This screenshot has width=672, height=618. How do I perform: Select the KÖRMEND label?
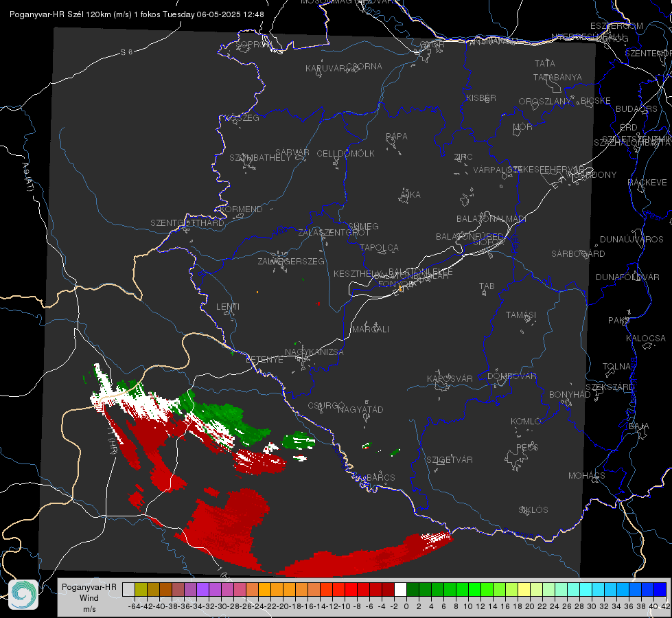click(241, 209)
